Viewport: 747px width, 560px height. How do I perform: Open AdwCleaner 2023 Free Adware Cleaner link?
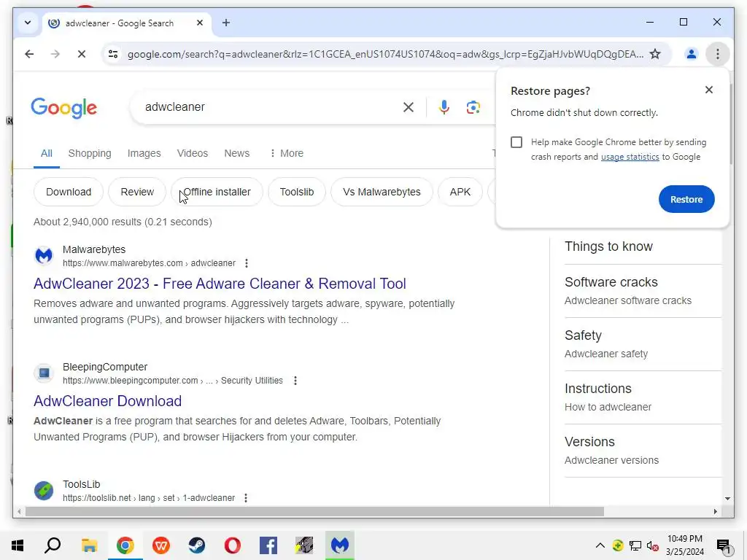tap(220, 284)
